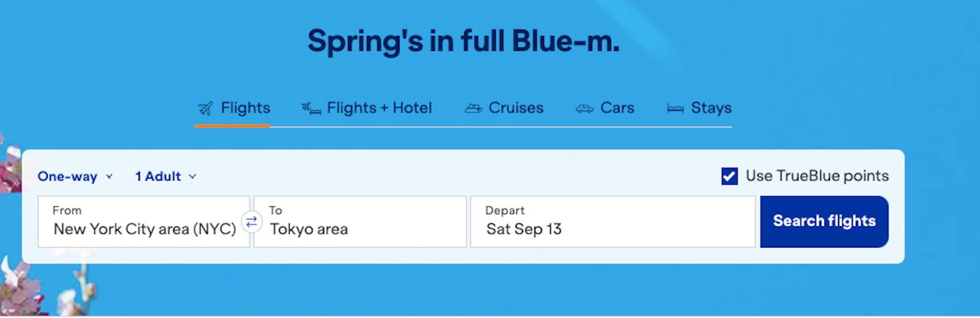Click the chevron next to One-way
This screenshot has width=980, height=318.
click(x=110, y=176)
